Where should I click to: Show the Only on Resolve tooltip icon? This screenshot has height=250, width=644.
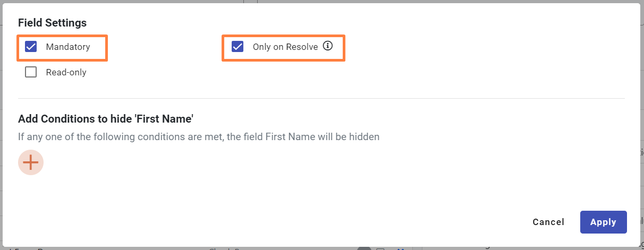tap(328, 46)
